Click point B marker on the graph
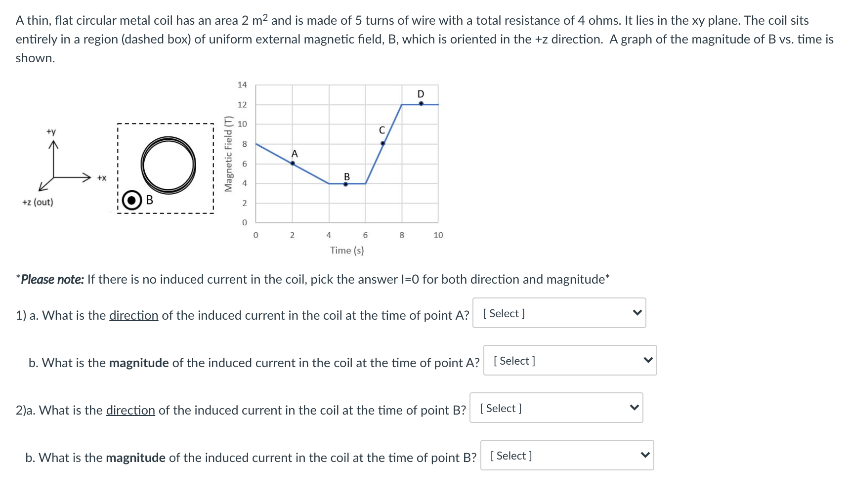The width and height of the screenshot is (849, 504). (345, 184)
